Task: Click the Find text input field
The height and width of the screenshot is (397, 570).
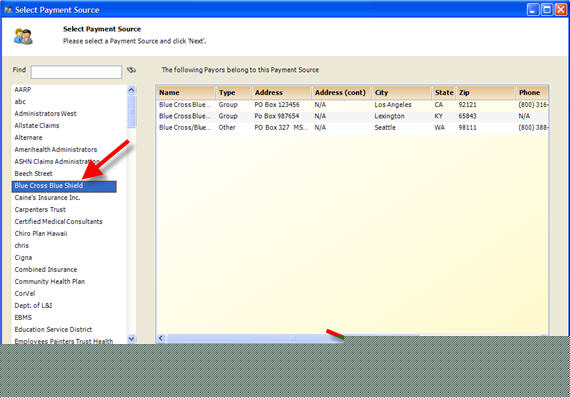Action: [76, 72]
